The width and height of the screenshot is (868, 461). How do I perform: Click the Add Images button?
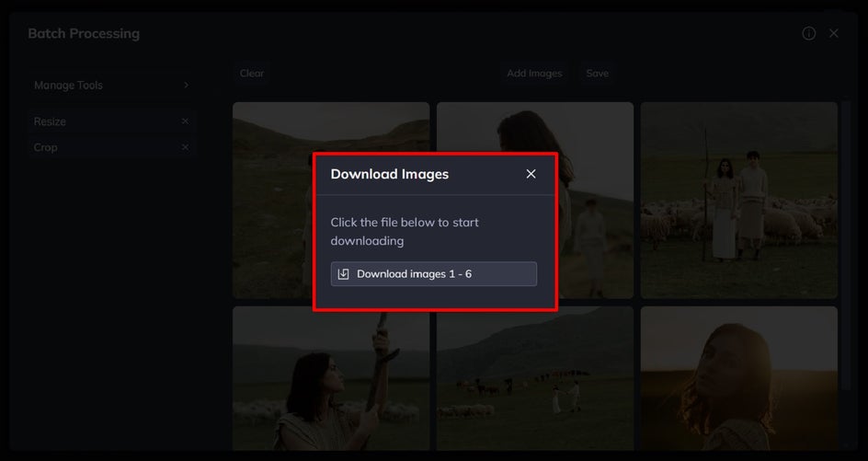pyautogui.click(x=534, y=73)
